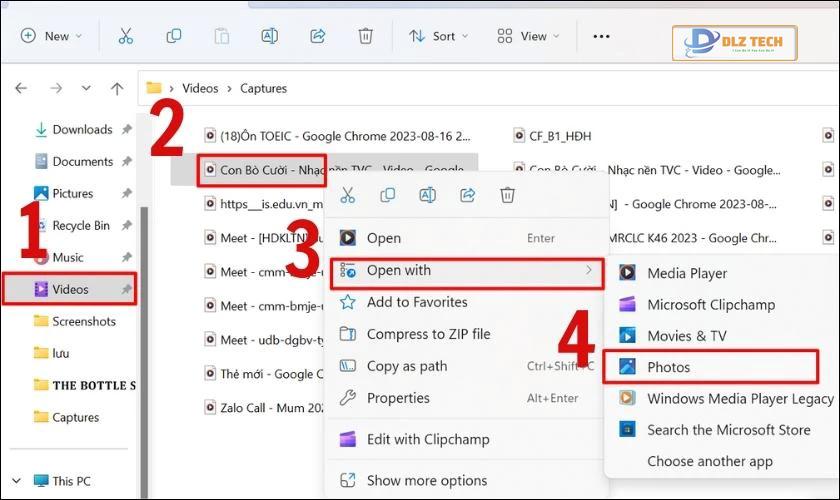Open the lưu folder in sidebar
The height and width of the screenshot is (500, 840).
(51, 354)
